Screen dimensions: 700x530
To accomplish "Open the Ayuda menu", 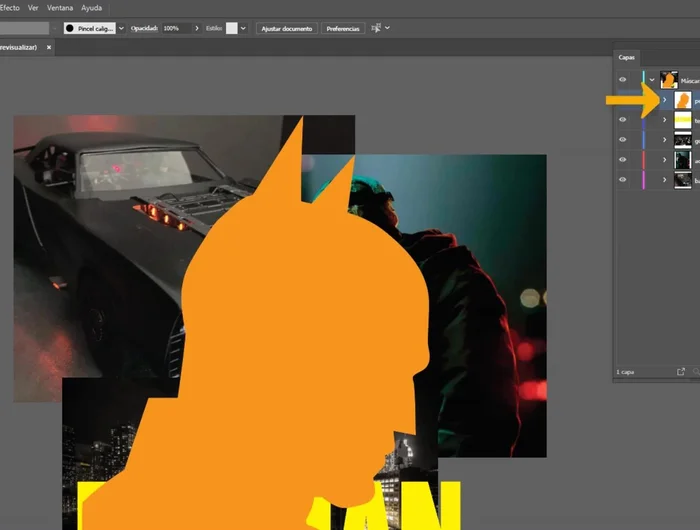I will point(91,7).
